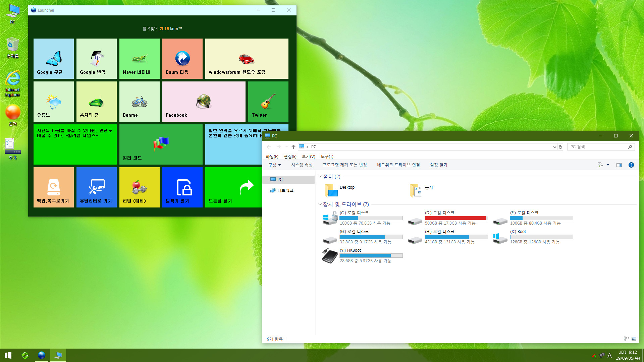Open the 보기(V) menu
The height and width of the screenshot is (362, 644).
pos(308,157)
